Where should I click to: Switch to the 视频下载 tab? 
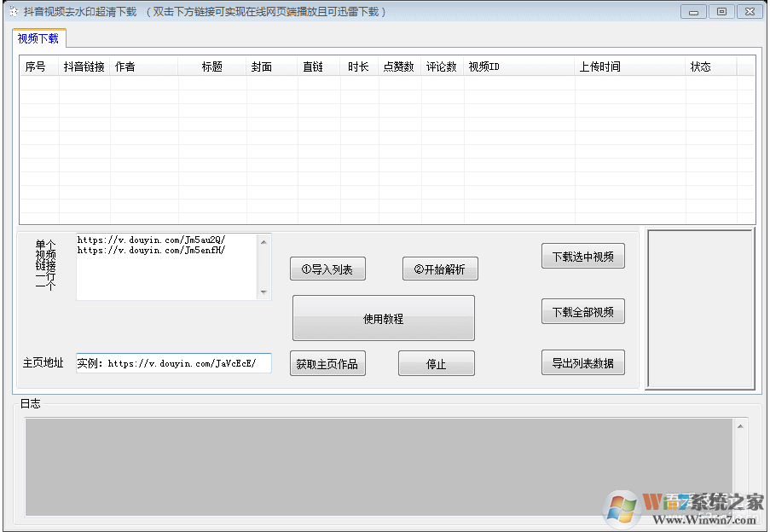coord(37,38)
